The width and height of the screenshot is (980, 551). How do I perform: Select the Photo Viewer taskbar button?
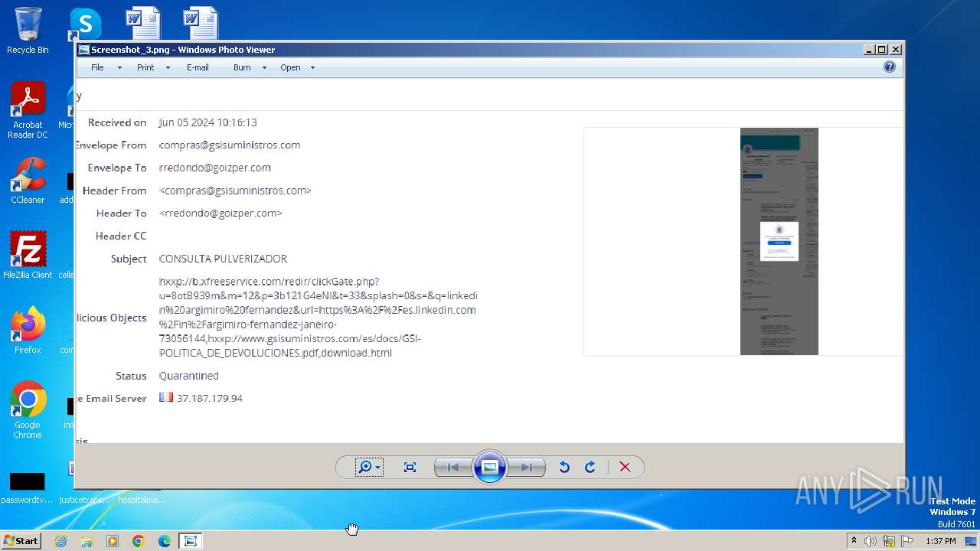190,541
